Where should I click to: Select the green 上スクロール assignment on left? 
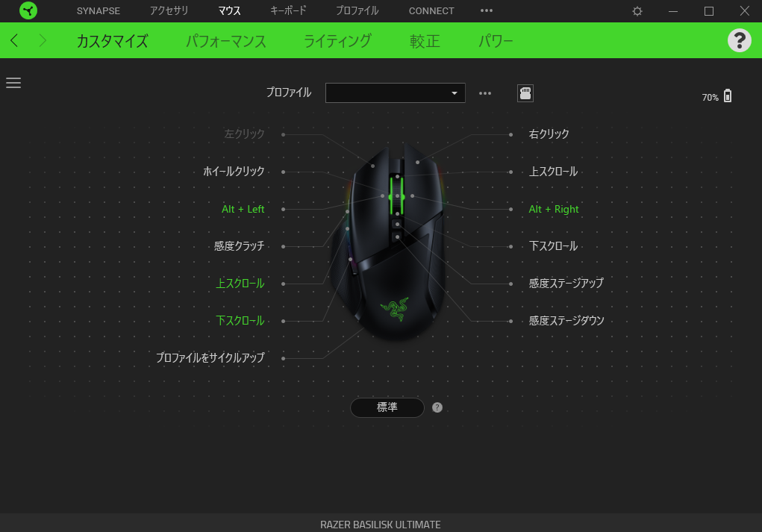click(x=240, y=284)
